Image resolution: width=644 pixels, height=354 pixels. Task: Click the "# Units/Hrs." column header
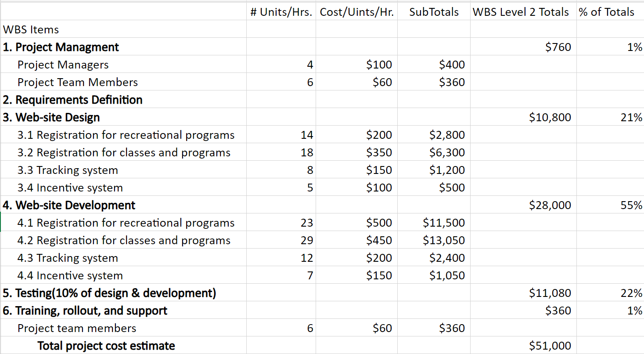pos(281,12)
